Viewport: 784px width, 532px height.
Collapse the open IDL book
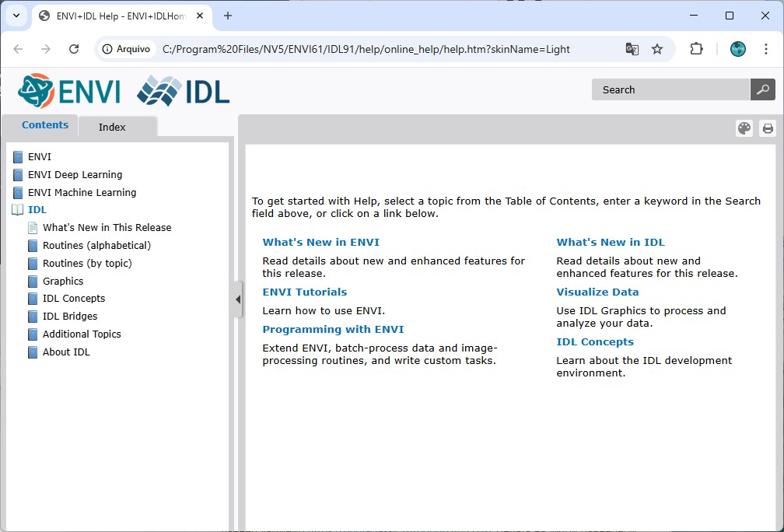pyautogui.click(x=37, y=210)
